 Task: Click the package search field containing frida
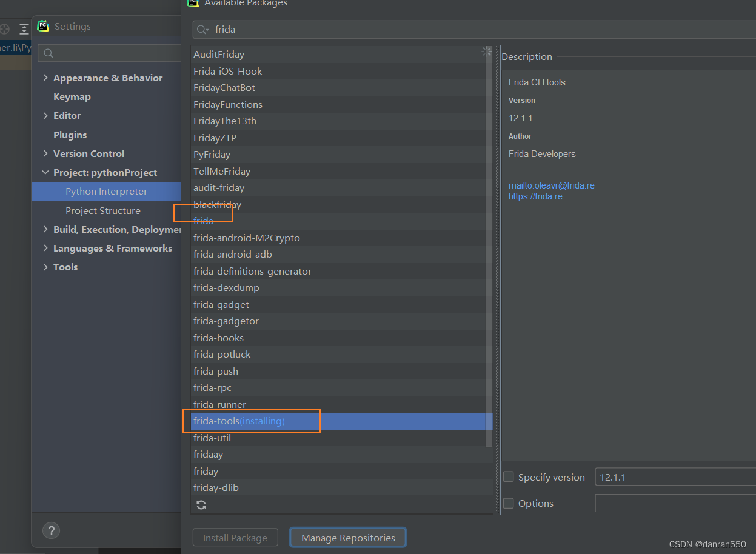(x=474, y=29)
